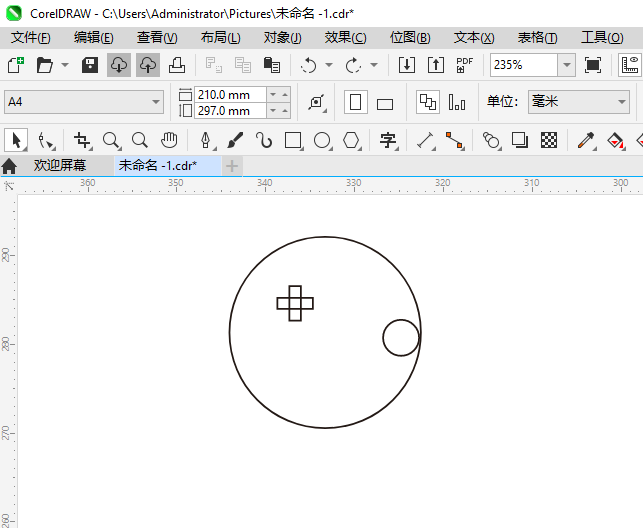
Task: Open the 布局(L) menu
Action: tap(220, 38)
